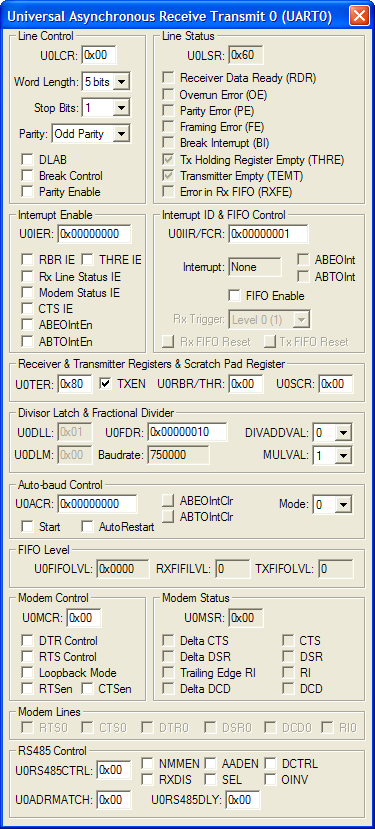Toggle Modem Status IE checkbox
This screenshot has width=375, height=829.
coord(27,292)
